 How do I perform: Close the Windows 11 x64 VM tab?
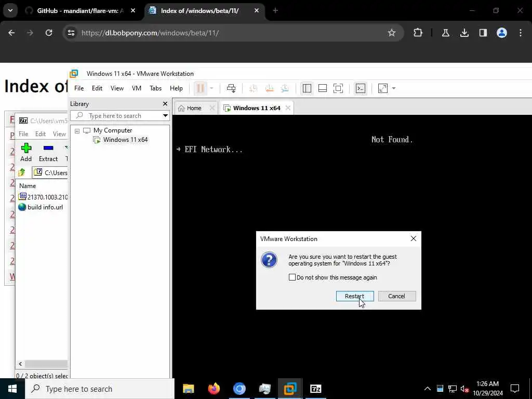(288, 108)
